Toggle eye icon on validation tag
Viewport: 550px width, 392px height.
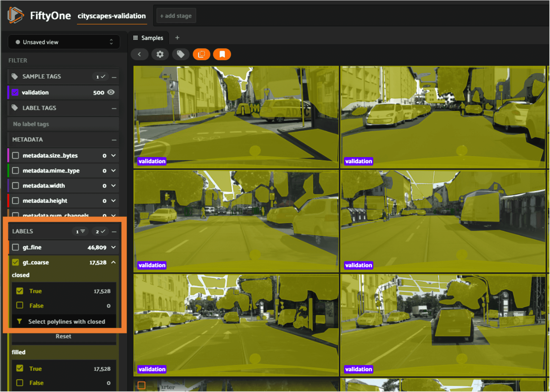(111, 92)
